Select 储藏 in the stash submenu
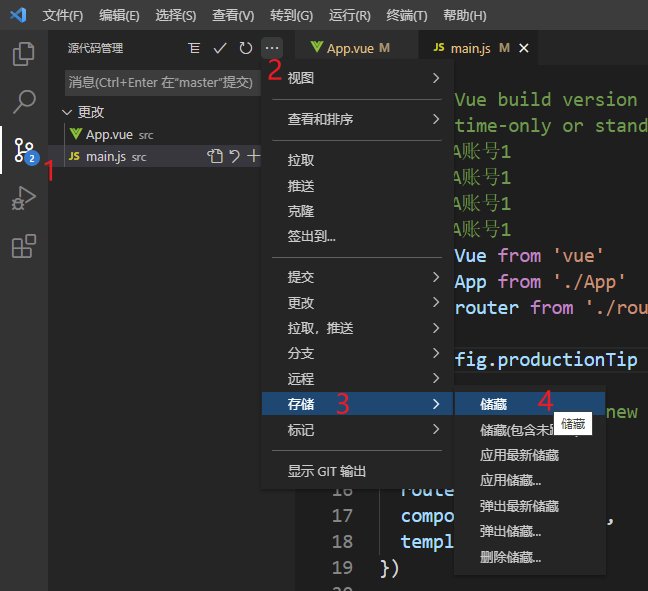 [530, 404]
